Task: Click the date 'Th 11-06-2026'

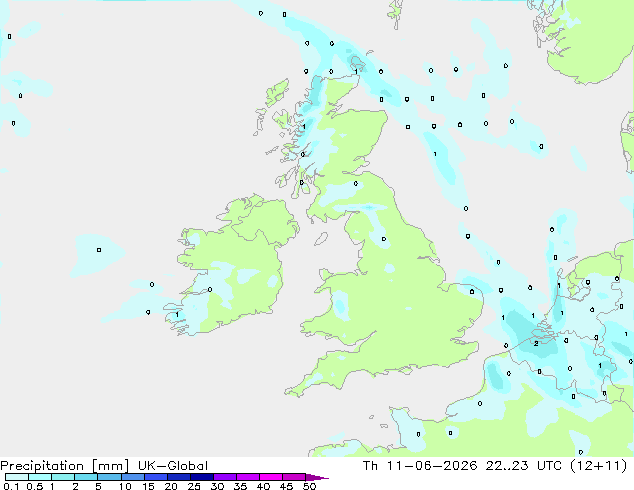Action: (420, 466)
